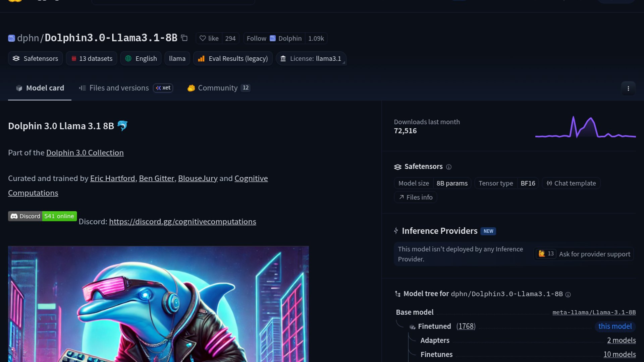The width and height of the screenshot is (644, 362).
Task: Visit the Eric Hartford profile link
Action: [112, 178]
